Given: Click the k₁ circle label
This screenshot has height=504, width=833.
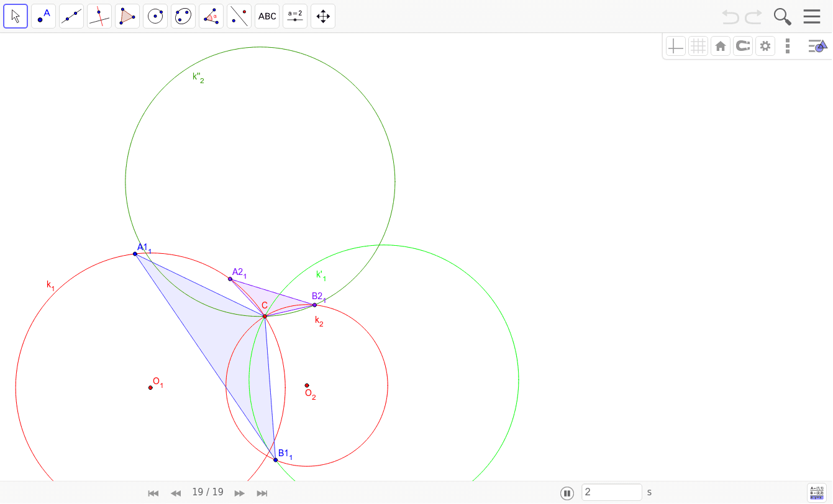Looking at the screenshot, I should coord(51,286).
